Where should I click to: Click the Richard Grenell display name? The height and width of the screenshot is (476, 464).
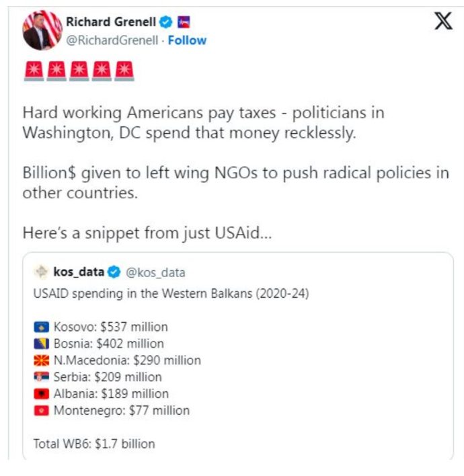click(110, 22)
